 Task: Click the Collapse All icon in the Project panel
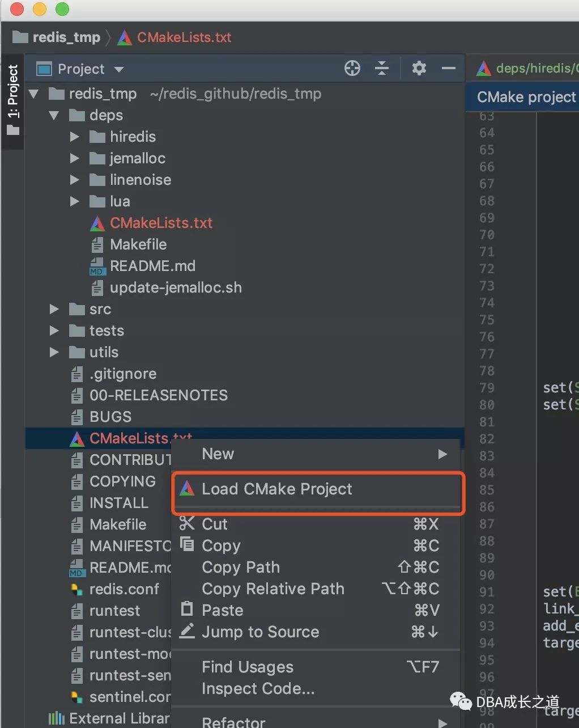(x=382, y=69)
